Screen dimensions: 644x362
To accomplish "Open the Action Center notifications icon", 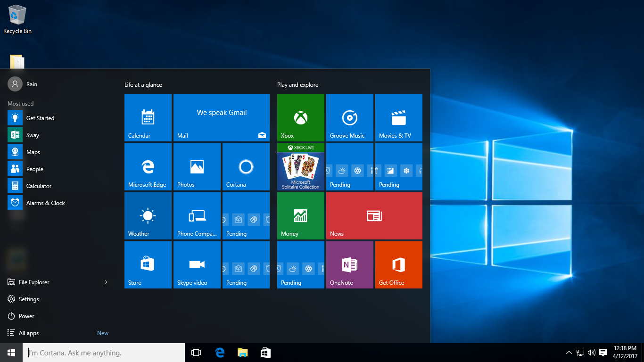I will point(603,353).
